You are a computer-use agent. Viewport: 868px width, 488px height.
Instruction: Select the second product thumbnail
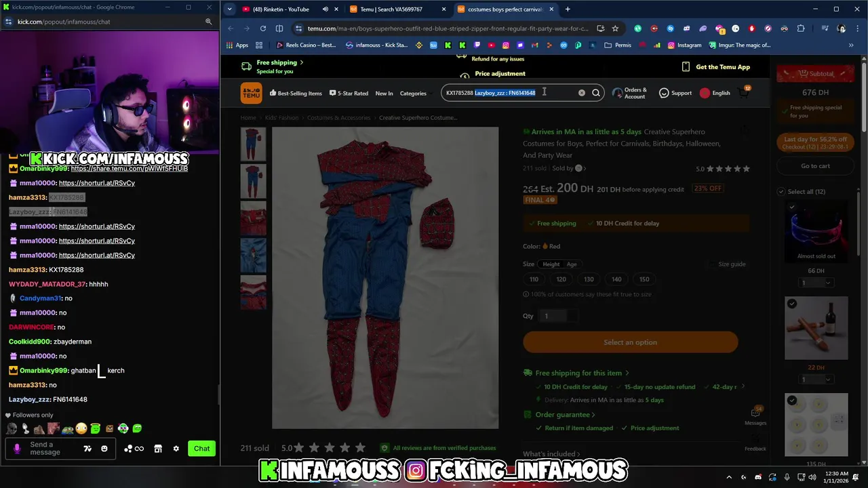pos(253,182)
